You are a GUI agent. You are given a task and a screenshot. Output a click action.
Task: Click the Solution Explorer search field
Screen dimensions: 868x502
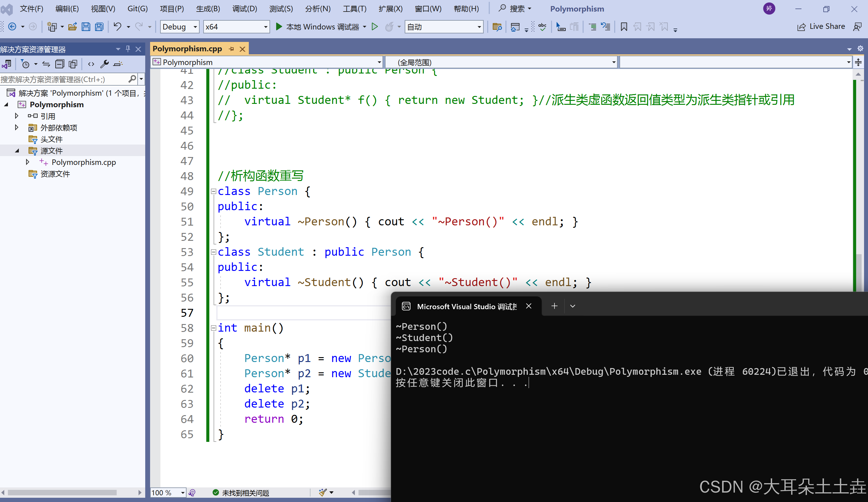(62, 80)
